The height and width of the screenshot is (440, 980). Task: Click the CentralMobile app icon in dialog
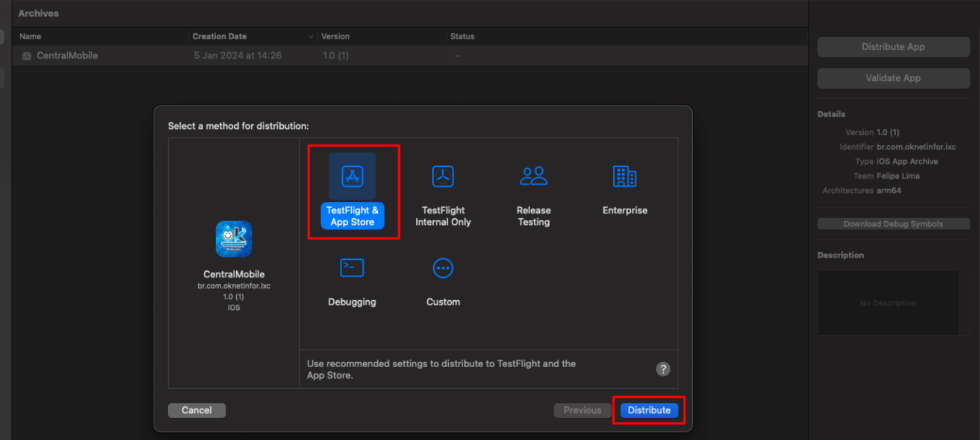click(234, 239)
